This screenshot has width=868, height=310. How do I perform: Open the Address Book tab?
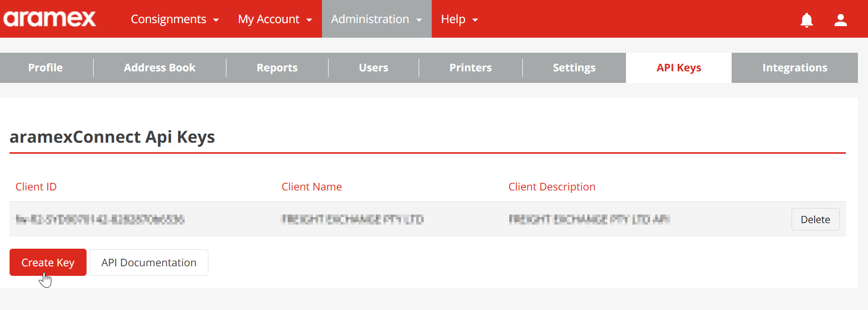[160, 68]
